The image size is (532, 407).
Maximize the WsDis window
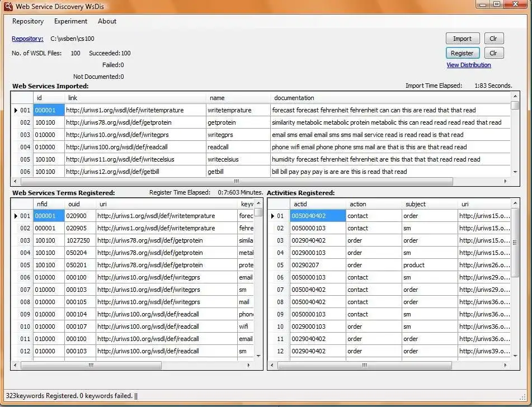[497, 4]
